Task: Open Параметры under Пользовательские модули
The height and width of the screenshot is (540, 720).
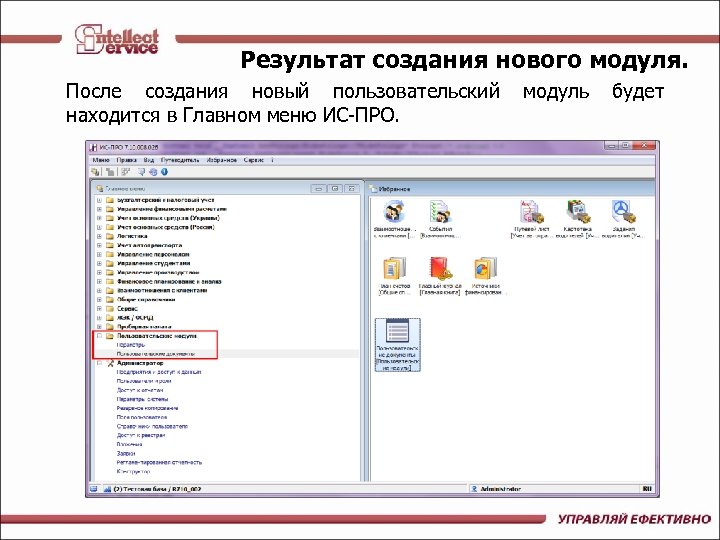Action: pos(131,345)
